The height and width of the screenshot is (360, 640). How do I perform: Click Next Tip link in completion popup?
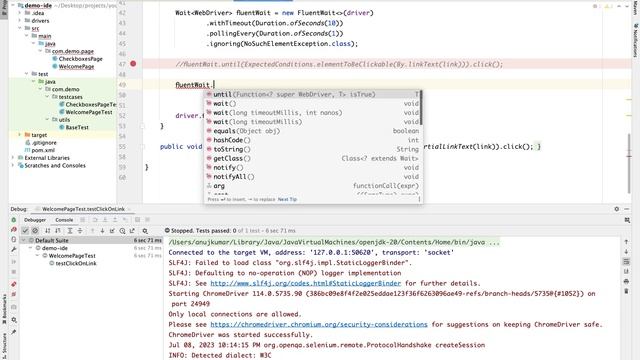point(287,200)
